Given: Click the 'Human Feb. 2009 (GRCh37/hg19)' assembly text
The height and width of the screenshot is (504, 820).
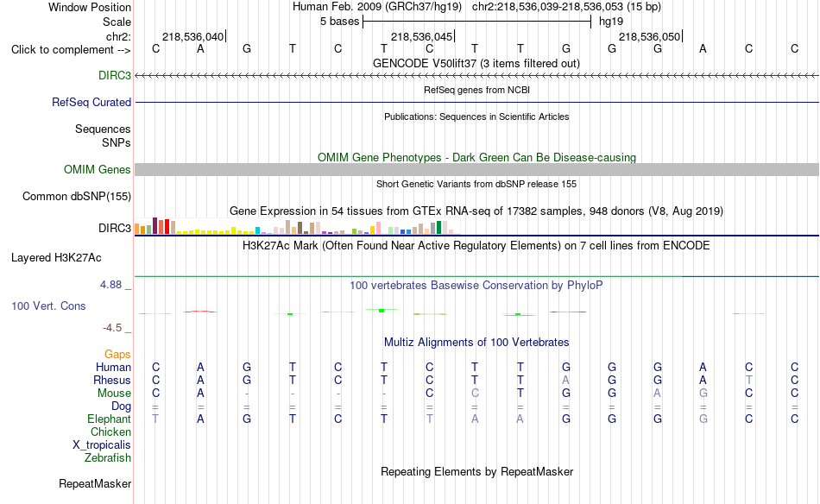Looking at the screenshot, I should (x=377, y=7).
